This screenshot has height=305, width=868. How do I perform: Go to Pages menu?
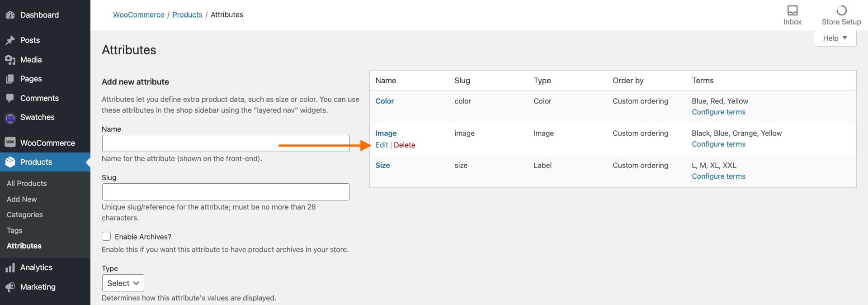point(31,79)
